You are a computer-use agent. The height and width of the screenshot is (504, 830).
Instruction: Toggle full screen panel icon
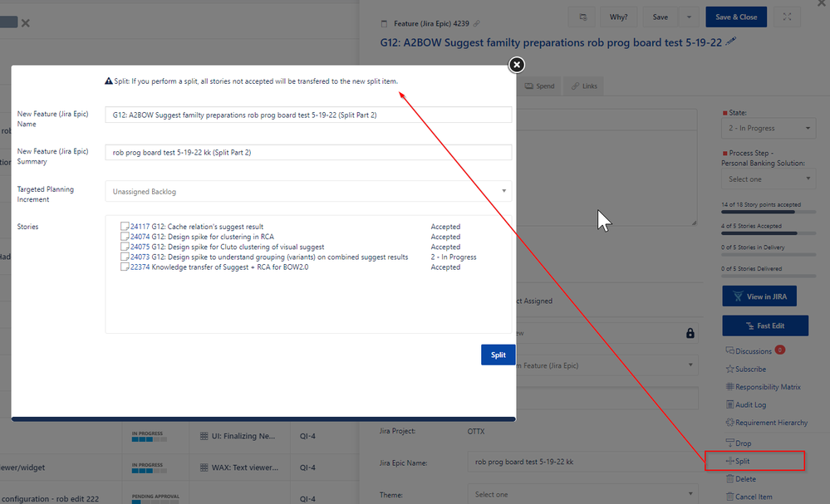click(x=787, y=17)
